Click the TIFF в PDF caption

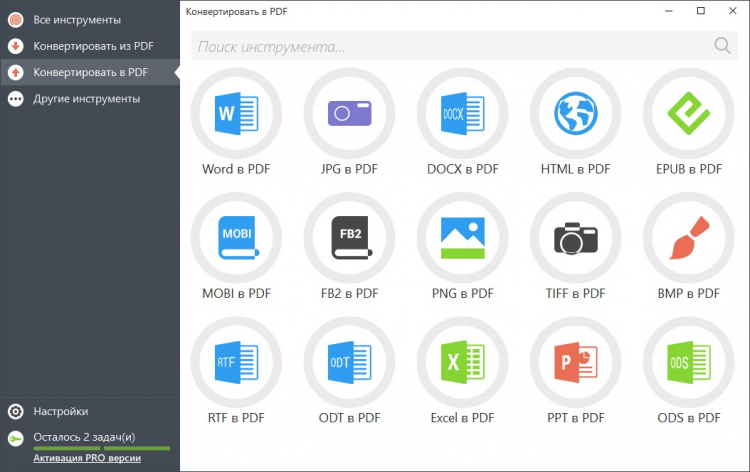pos(575,293)
